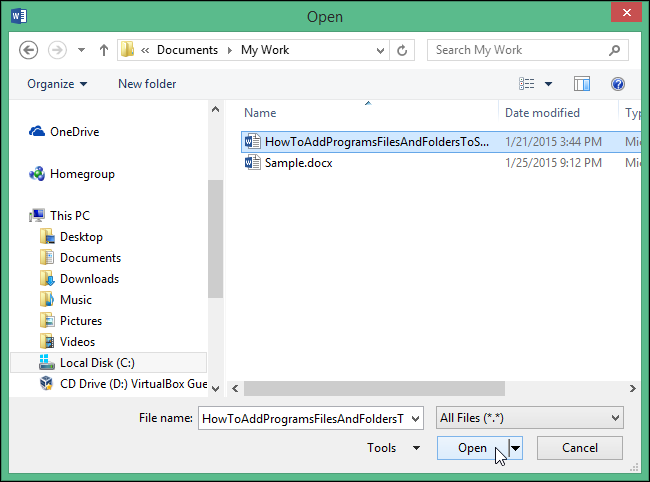Click the Pictures folder icon

click(47, 320)
